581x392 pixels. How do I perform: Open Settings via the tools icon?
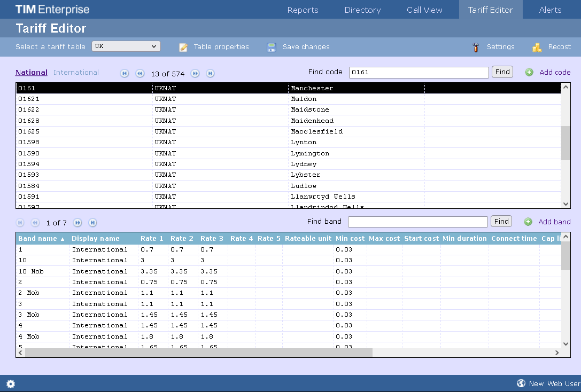click(476, 47)
